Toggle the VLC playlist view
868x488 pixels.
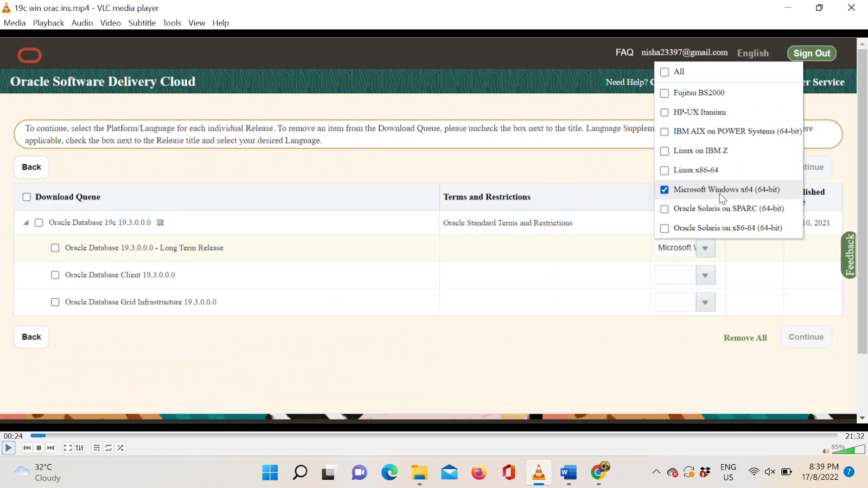[x=97, y=448]
